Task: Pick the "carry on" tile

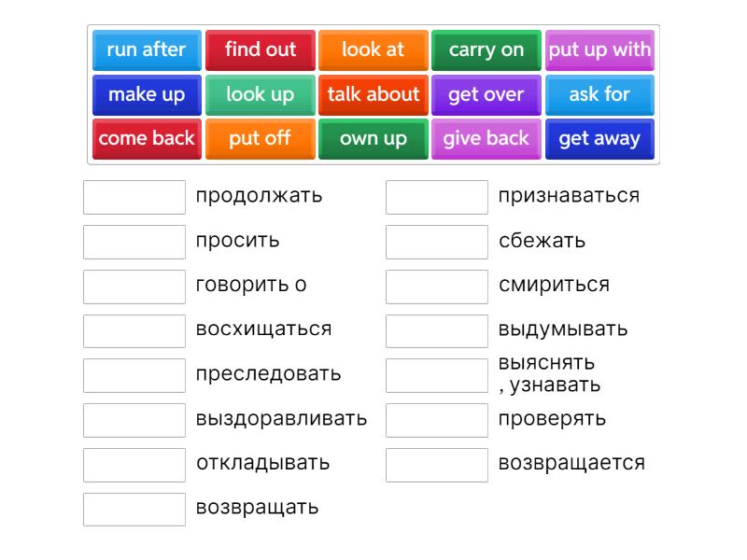Action: tap(486, 50)
